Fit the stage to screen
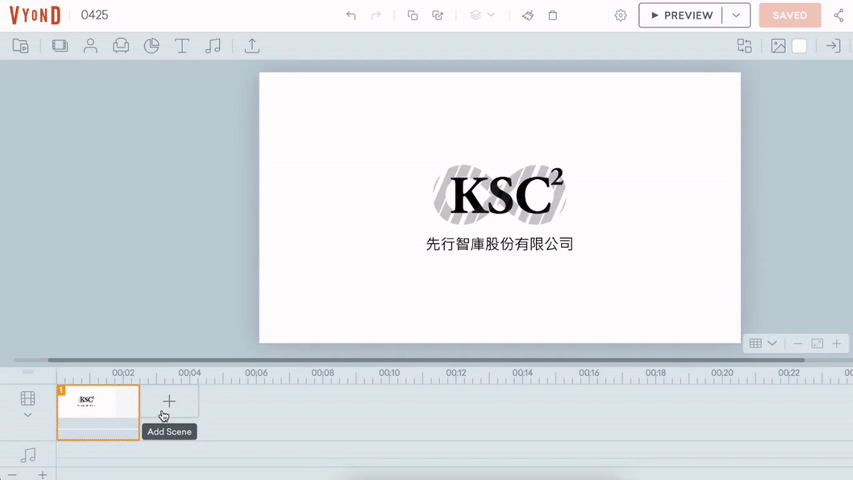The image size is (853, 480). [x=817, y=343]
